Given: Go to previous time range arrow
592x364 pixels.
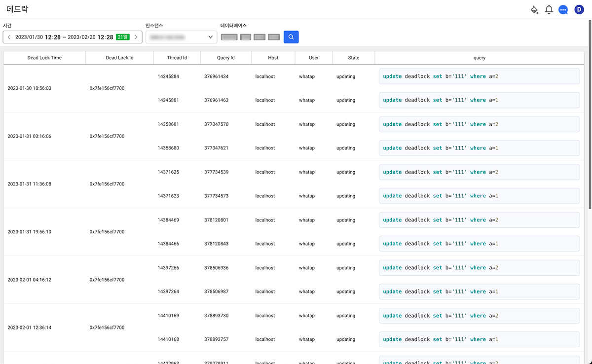Looking at the screenshot, I should point(9,37).
